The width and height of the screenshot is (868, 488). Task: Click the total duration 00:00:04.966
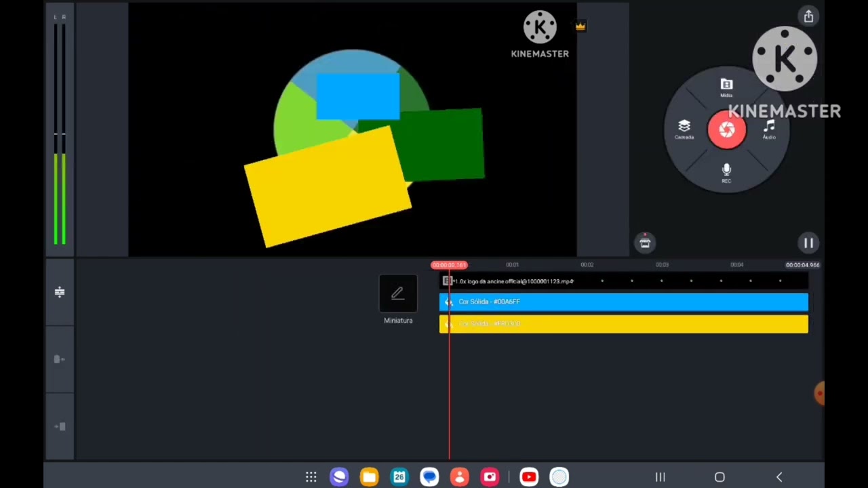(802, 265)
